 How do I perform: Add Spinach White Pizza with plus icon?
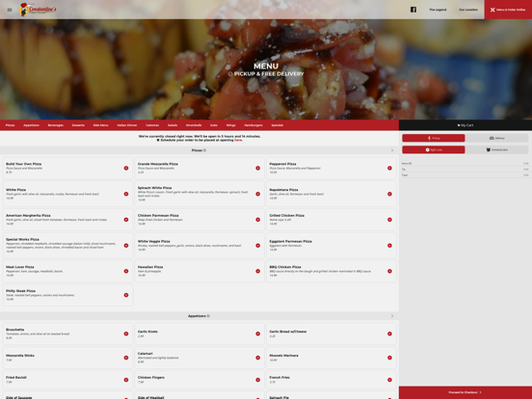(x=258, y=194)
